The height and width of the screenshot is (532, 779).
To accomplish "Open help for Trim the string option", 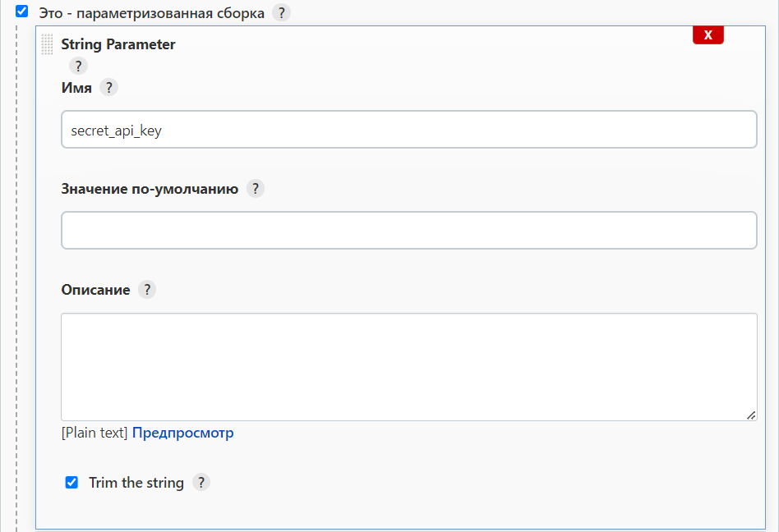I will (201, 482).
